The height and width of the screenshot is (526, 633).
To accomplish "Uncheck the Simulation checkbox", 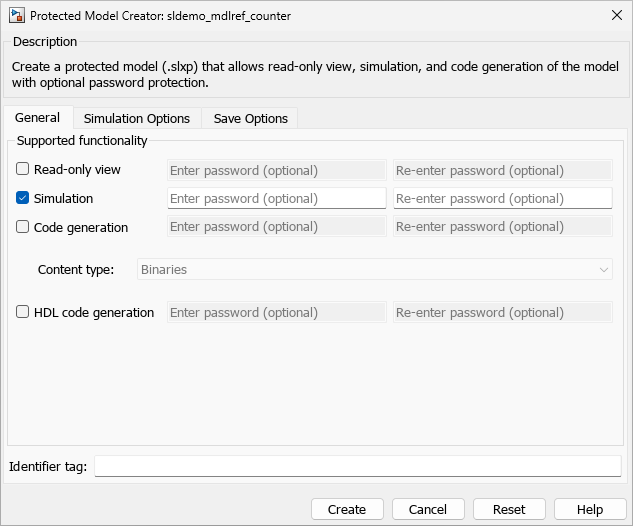I will [x=23, y=198].
